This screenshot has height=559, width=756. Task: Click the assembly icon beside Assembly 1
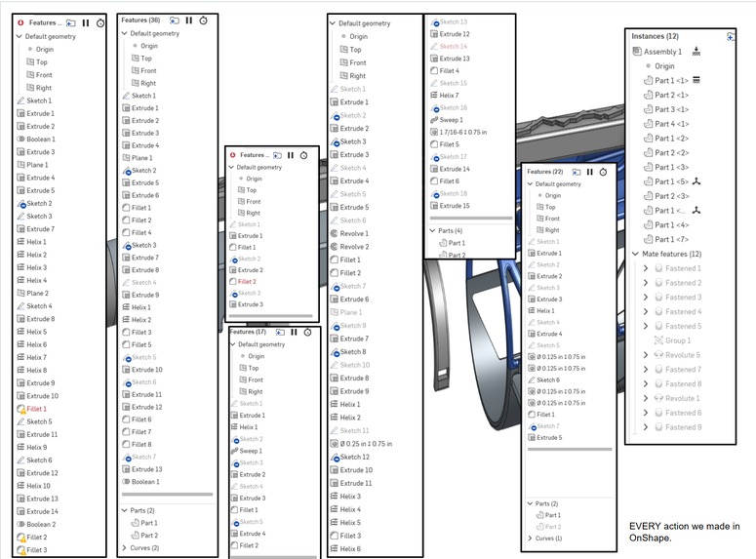coord(637,51)
